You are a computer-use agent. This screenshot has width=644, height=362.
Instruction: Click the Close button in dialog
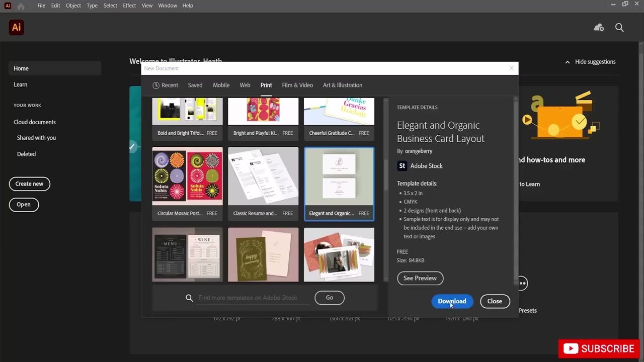495,301
